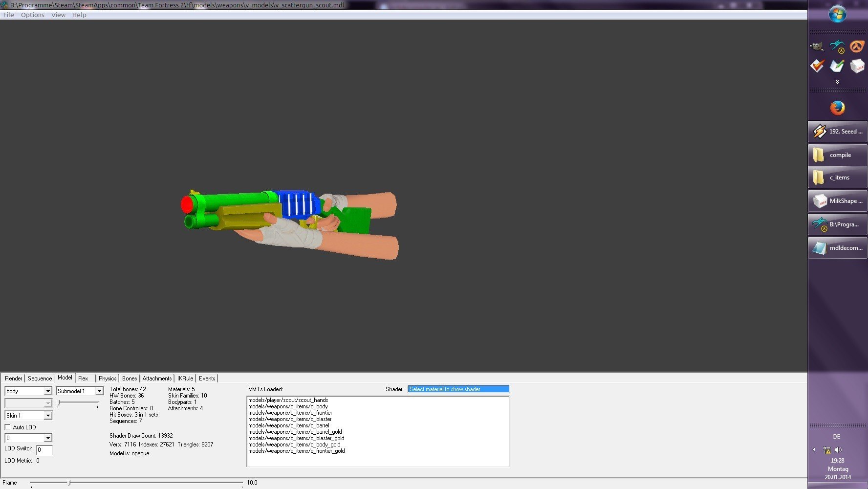The image size is (868, 489).
Task: Click the Windows Start orb
Action: point(837,14)
